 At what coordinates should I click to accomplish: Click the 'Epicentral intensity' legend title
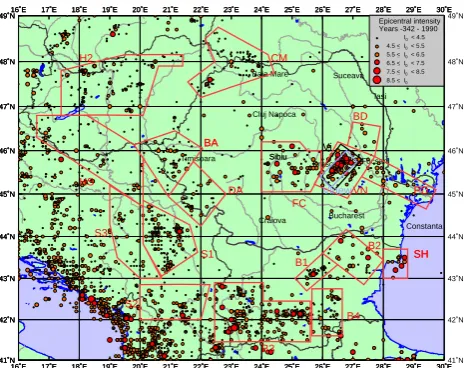point(409,21)
